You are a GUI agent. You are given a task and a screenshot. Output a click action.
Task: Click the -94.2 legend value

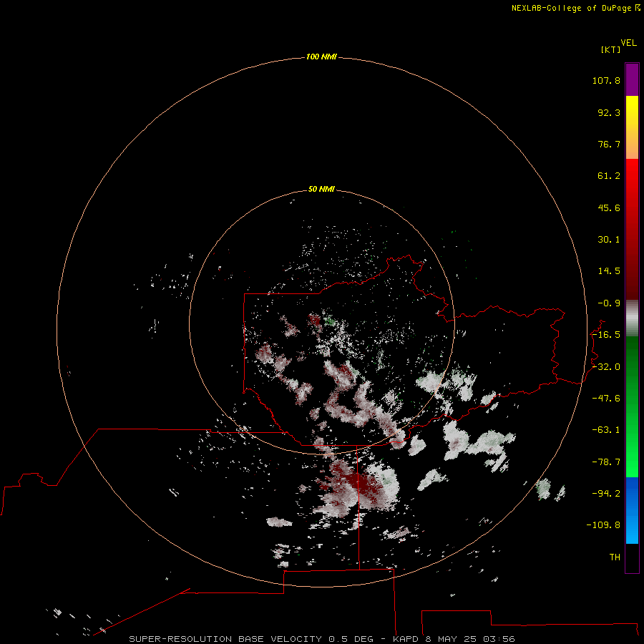(606, 494)
